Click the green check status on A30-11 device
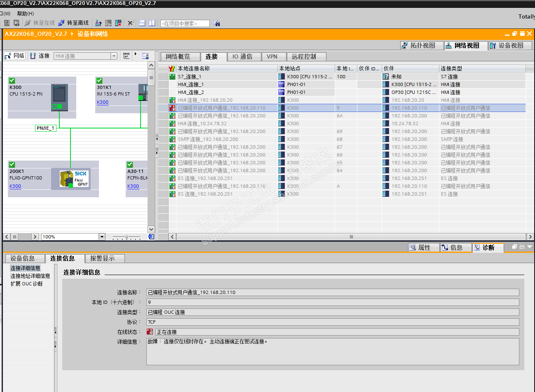This screenshot has width=535, height=392. 130,165
